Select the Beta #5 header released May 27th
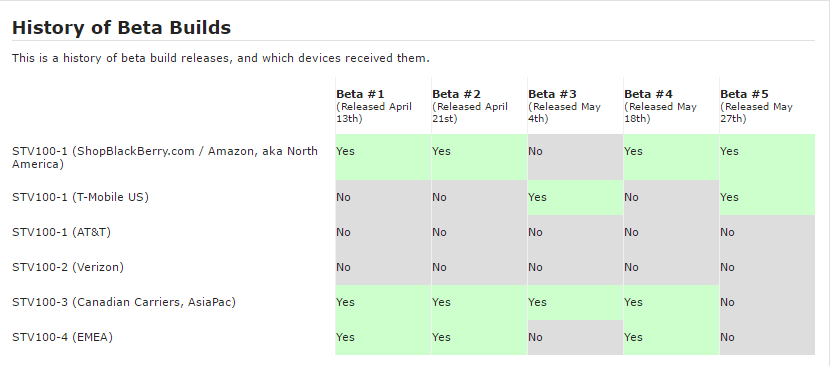 (x=767, y=106)
